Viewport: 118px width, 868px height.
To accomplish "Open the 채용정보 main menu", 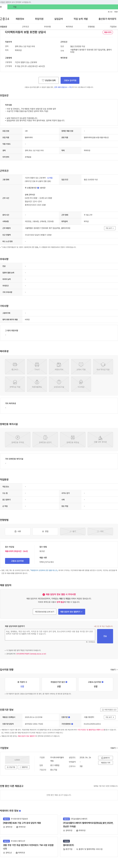I will 20,19.
